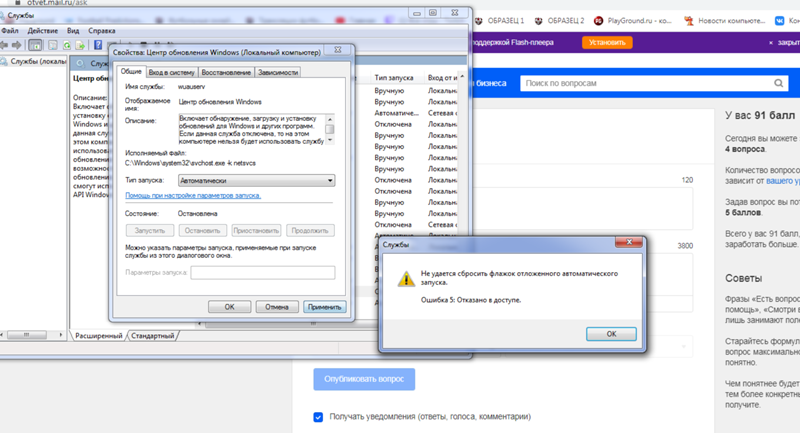Click the executable path text svchost.exe
The image size is (800, 433).
click(x=190, y=163)
